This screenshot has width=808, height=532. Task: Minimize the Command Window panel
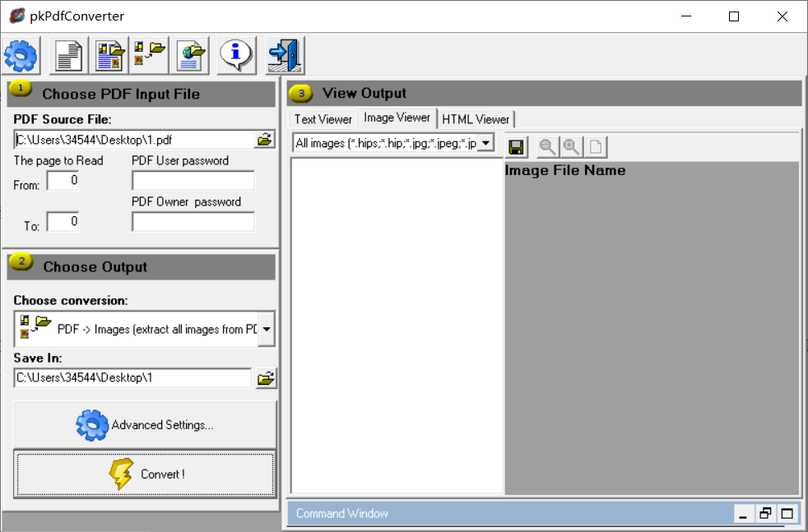click(x=742, y=513)
